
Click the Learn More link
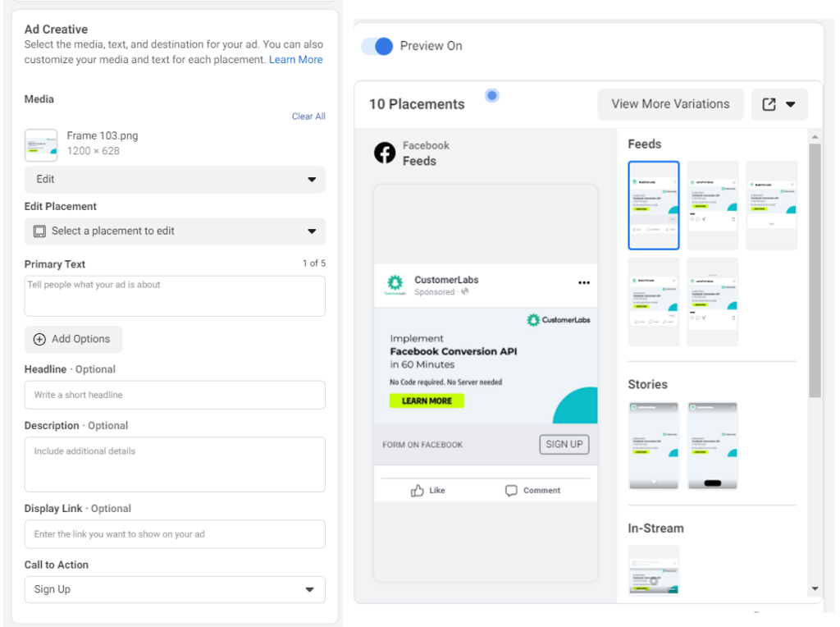pos(295,59)
